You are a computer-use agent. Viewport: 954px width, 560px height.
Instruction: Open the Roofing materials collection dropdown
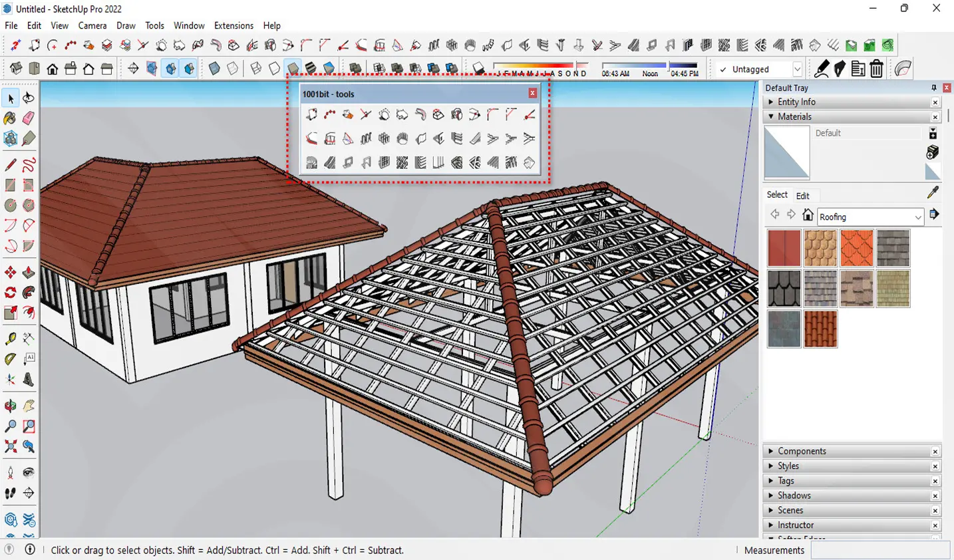pyautogui.click(x=918, y=217)
